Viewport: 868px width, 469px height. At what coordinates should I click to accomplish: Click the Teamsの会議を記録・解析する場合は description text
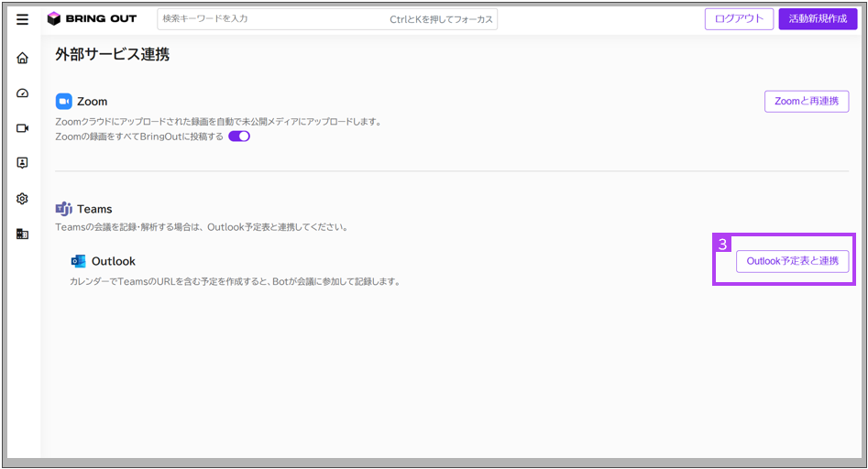click(202, 227)
